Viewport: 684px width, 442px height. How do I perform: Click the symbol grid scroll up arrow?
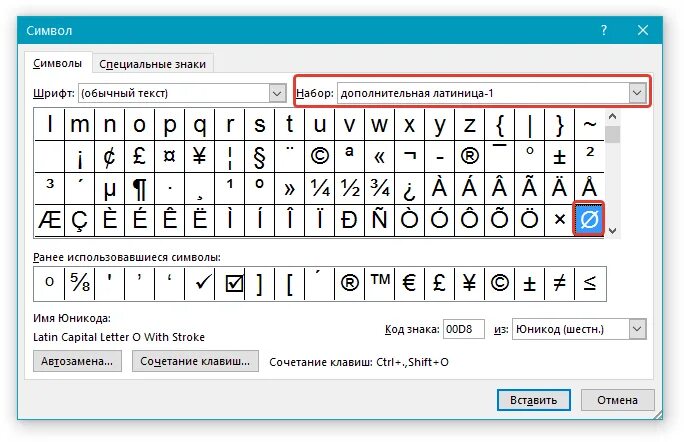click(612, 116)
